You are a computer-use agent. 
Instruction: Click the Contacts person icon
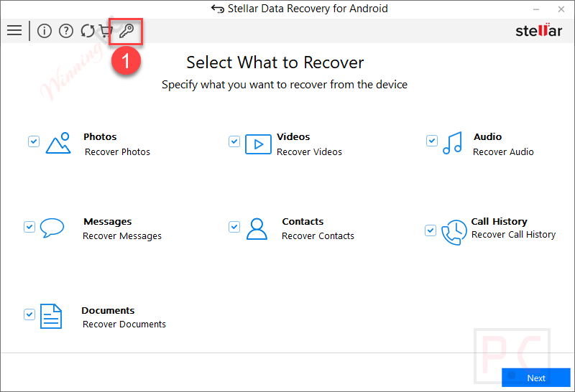(257, 229)
